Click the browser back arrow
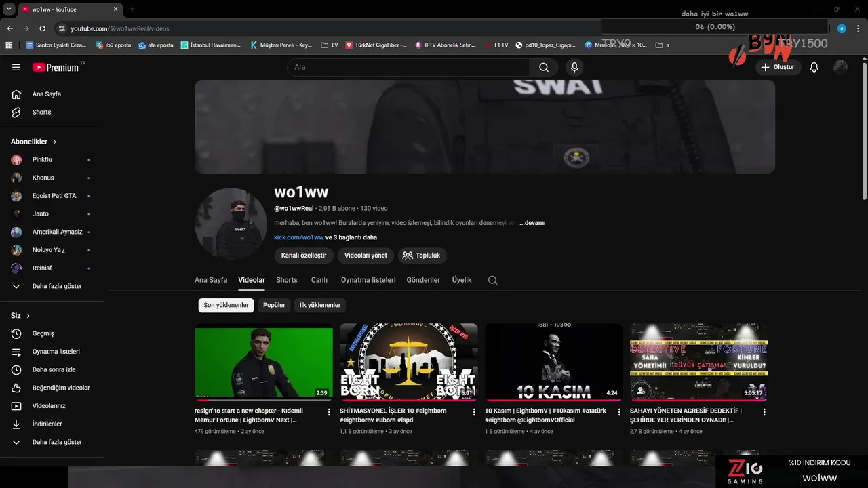This screenshot has height=488, width=868. pos(9,28)
